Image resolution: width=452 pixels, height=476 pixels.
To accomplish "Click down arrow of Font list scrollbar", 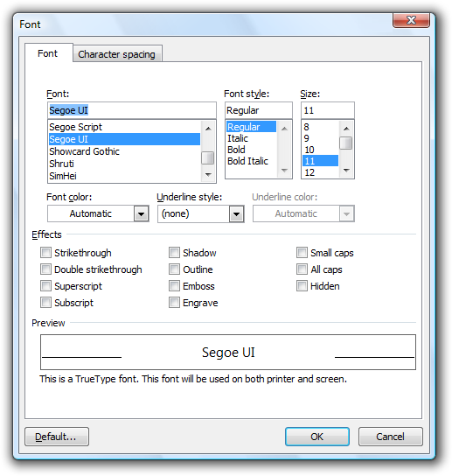I will [208, 174].
